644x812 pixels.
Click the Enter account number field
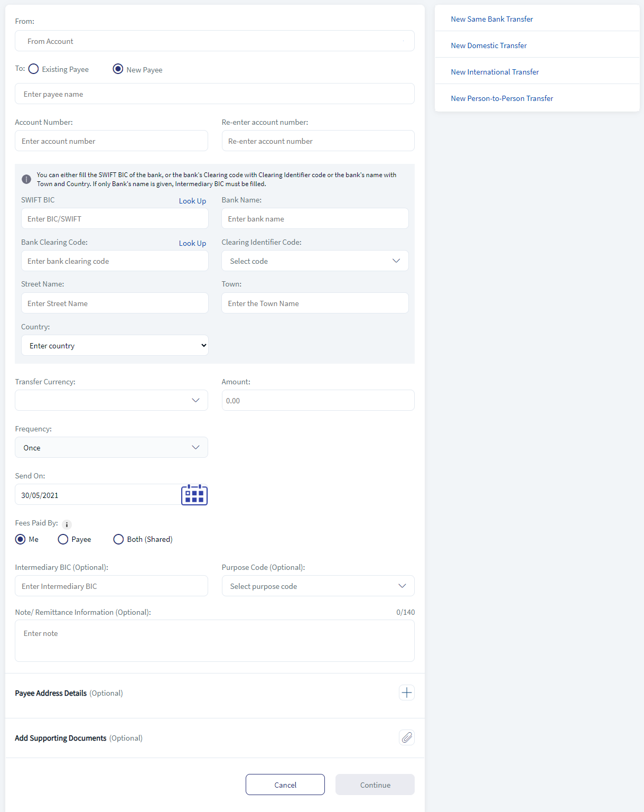point(111,141)
